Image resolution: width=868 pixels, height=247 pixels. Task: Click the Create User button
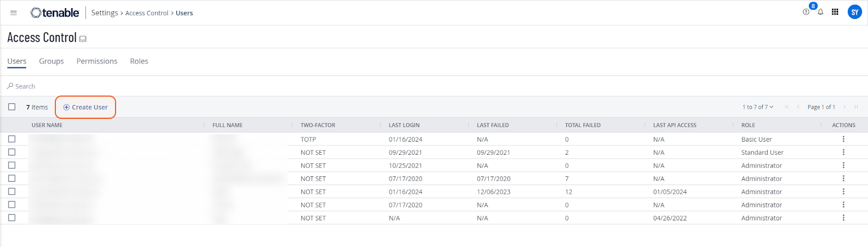pos(86,107)
